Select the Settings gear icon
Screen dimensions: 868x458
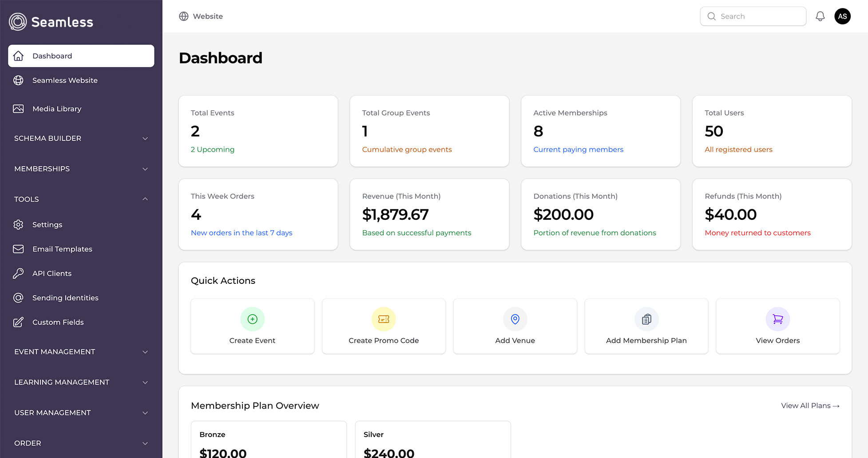18,224
